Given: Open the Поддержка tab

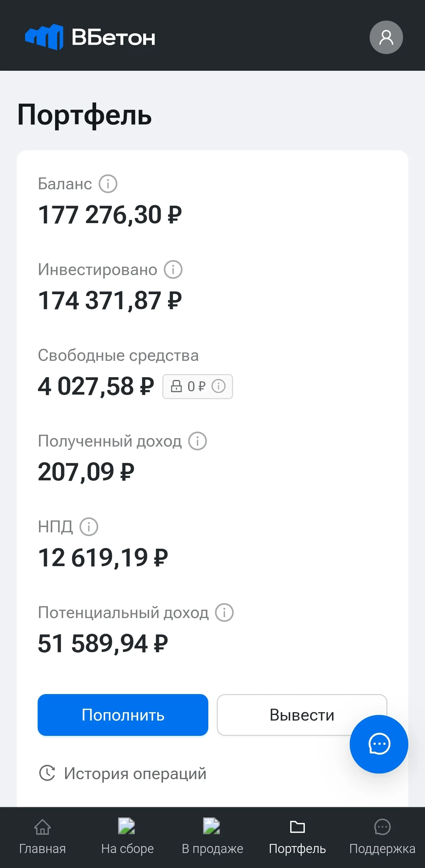Looking at the screenshot, I should (382, 837).
